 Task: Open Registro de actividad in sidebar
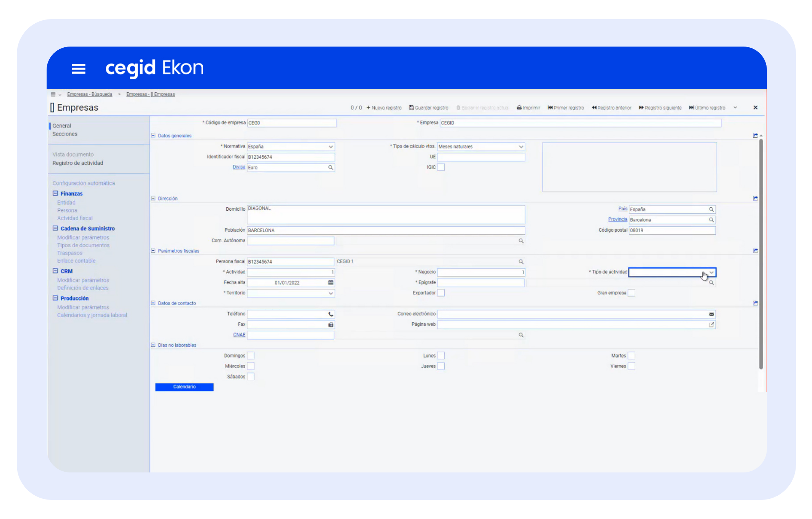tap(78, 163)
